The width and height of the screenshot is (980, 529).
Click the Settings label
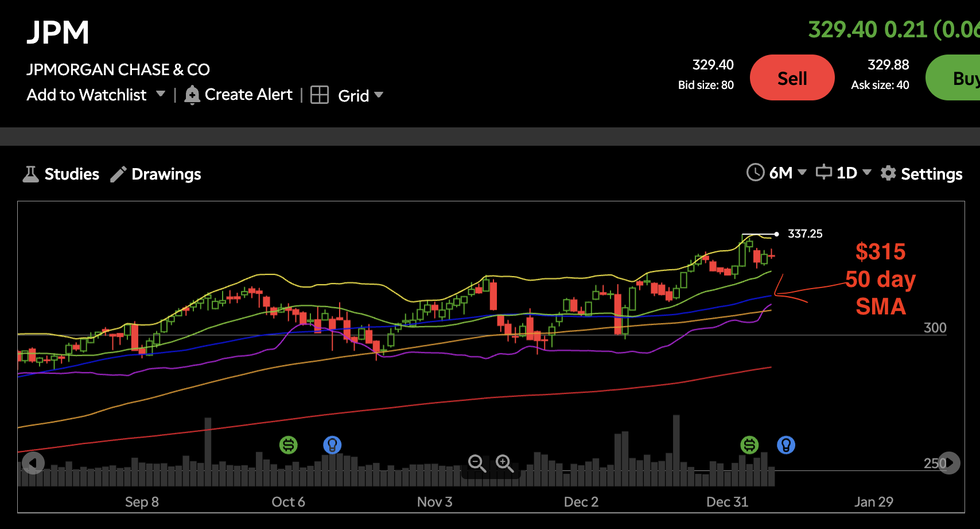click(932, 174)
